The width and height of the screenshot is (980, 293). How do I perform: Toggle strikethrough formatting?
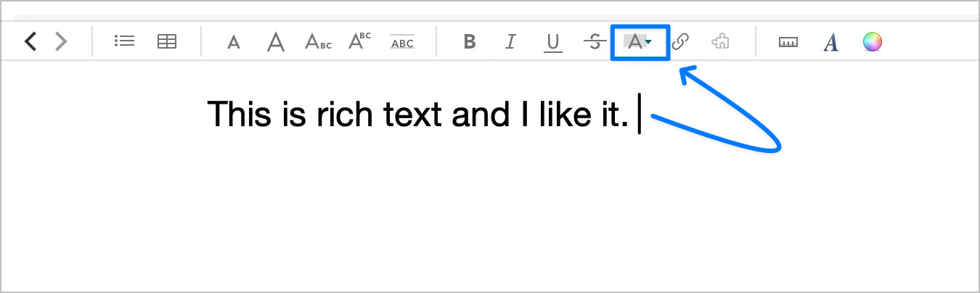(x=595, y=42)
